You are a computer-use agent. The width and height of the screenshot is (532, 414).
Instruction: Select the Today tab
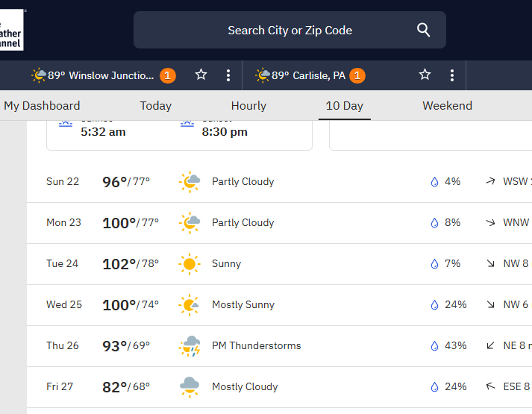pyautogui.click(x=155, y=106)
